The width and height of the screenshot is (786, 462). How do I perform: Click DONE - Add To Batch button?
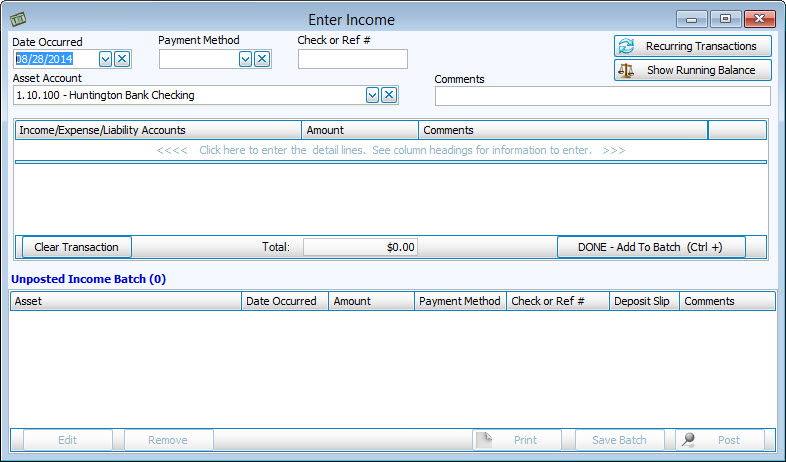point(651,247)
